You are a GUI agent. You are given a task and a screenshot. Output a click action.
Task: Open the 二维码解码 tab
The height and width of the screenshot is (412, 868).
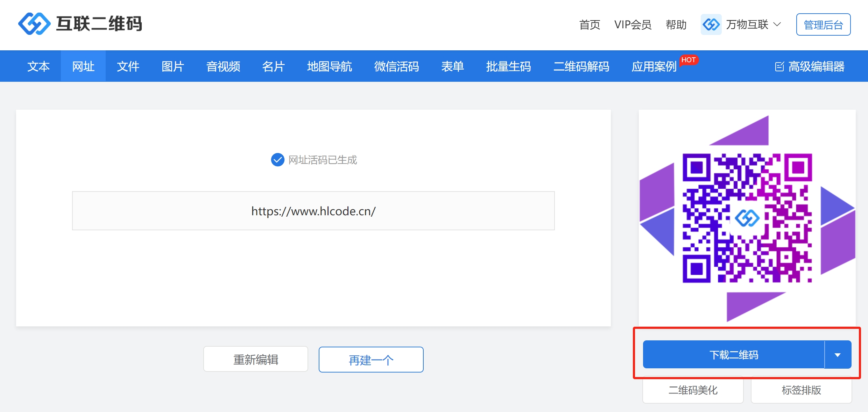(x=581, y=66)
